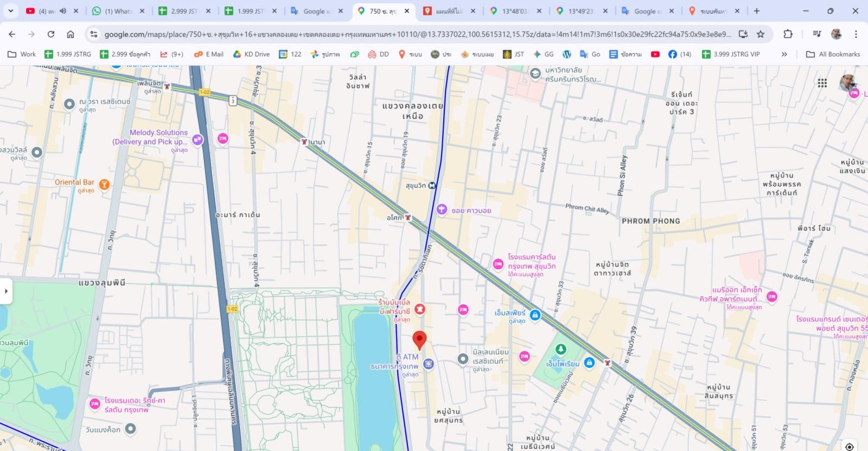Click the Sukhumvit MRT station icon
The height and width of the screenshot is (451, 868).
(432, 186)
